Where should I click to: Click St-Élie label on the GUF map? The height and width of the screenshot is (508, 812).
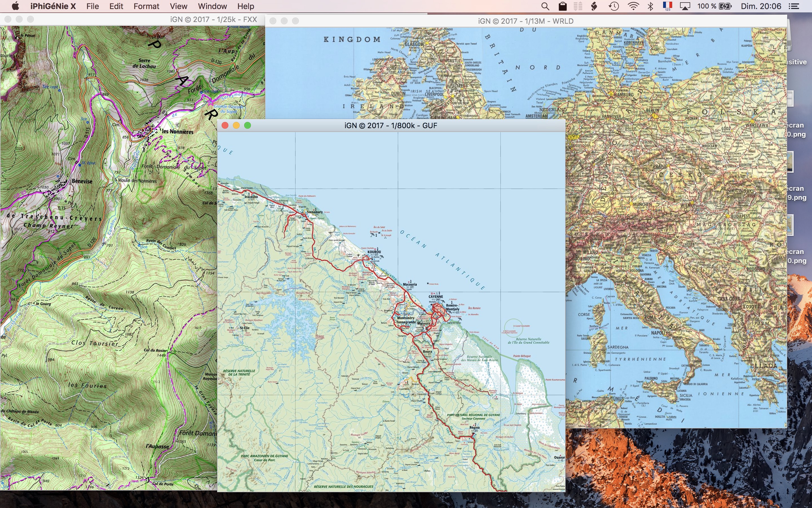coord(245,328)
